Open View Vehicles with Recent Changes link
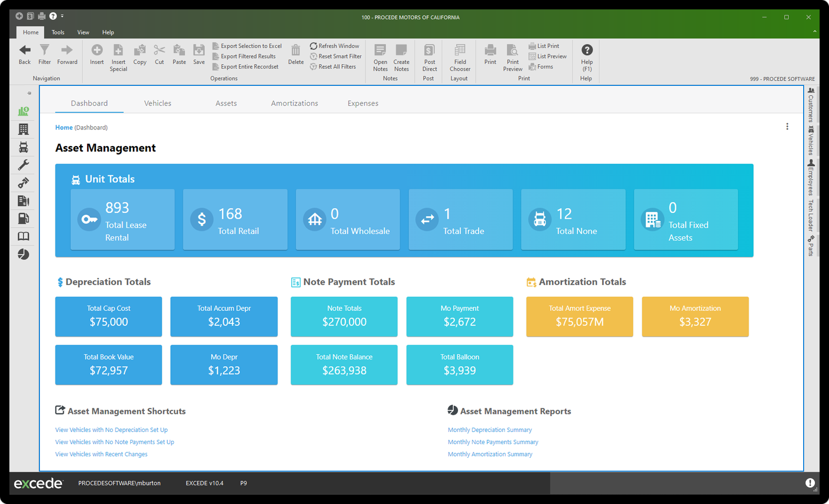829x504 pixels. point(101,454)
